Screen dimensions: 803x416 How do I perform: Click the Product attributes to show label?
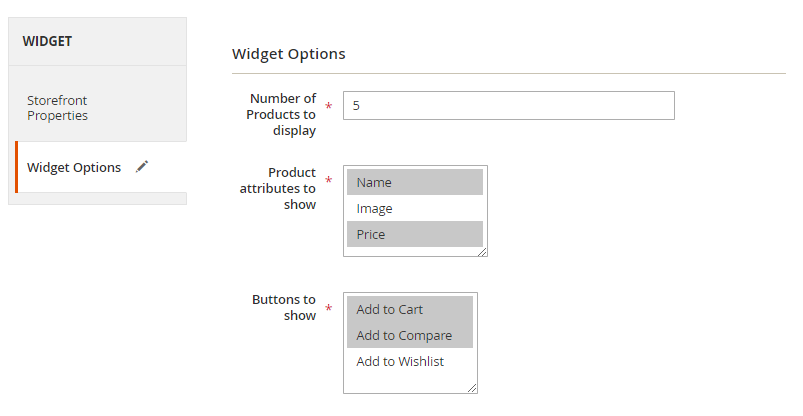pos(278,188)
